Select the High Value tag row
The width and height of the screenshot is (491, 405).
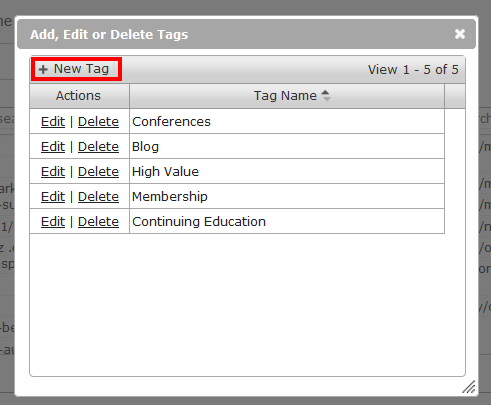tap(237, 171)
